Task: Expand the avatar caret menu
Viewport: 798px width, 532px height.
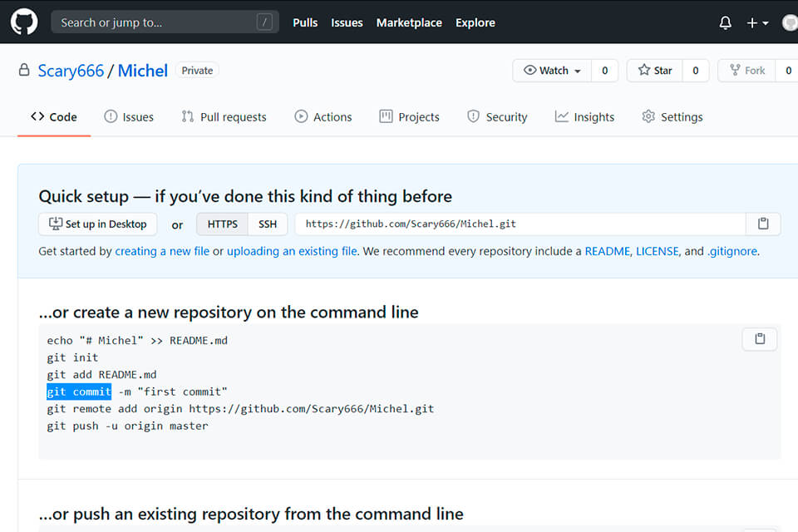Action: pyautogui.click(x=766, y=22)
